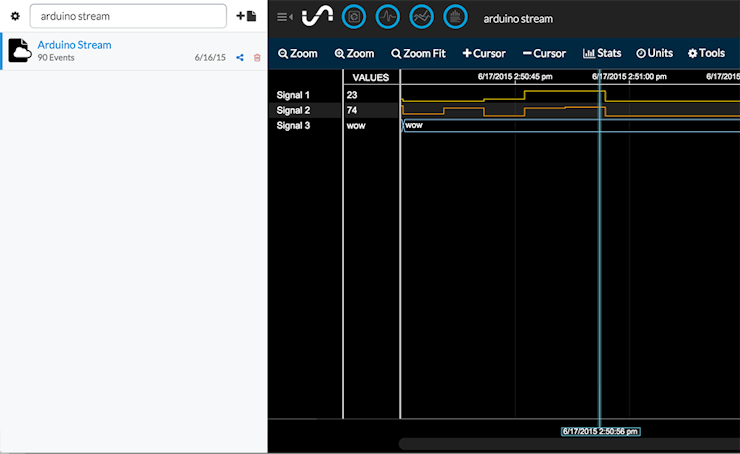Open the fourth circular bar view icon
This screenshot has height=454, width=740.
point(455,17)
